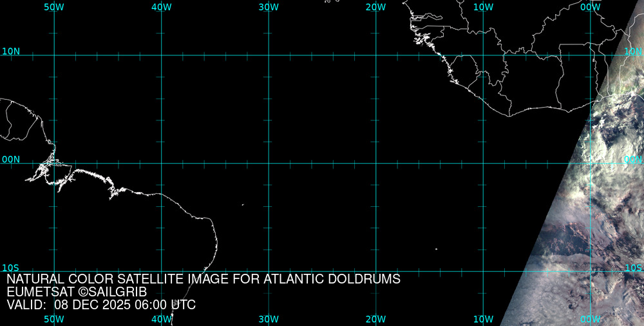Click the 30W label at top edge
The width and height of the screenshot is (644, 326).
click(269, 7)
